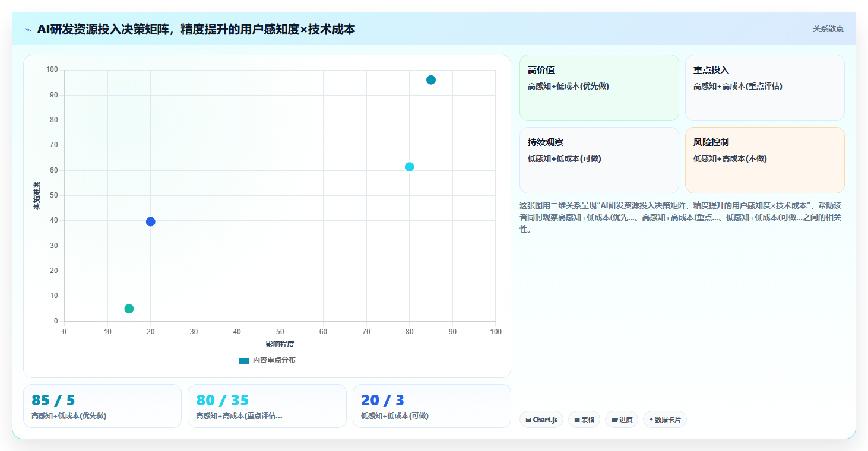
Task: Click the 50 tick on the x-axis
Action: point(280,332)
